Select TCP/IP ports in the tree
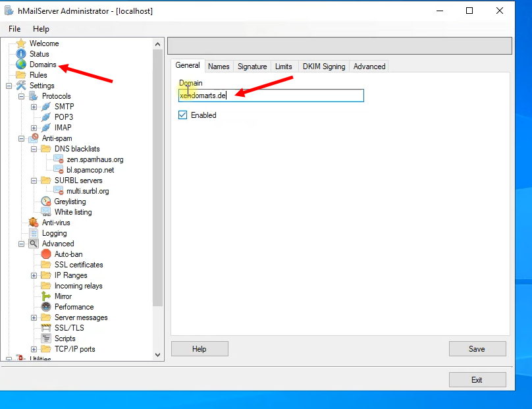The width and height of the screenshot is (532, 409). pos(75,349)
